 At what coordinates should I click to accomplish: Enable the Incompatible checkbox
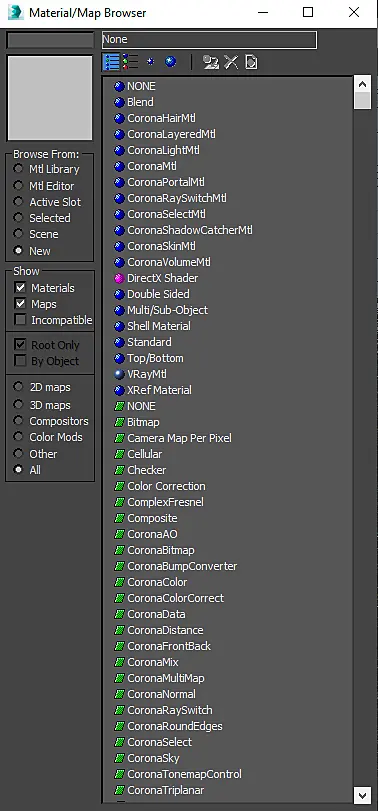tap(20, 320)
